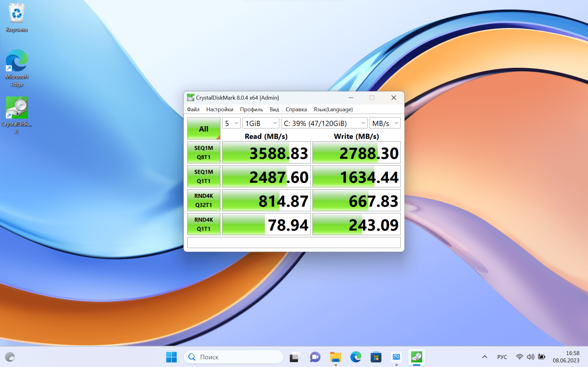The image size is (588, 367).
Task: Open the drive C: selection dropdown
Action: point(324,123)
